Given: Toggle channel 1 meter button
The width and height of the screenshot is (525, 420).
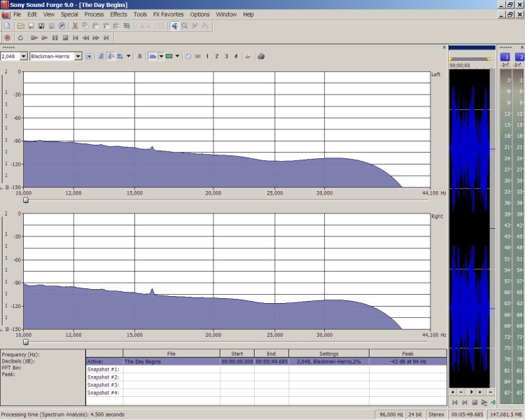Looking at the screenshot, I should click(505, 57).
